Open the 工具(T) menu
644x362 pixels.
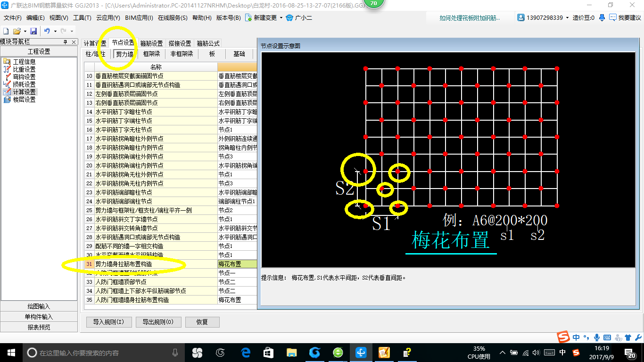pyautogui.click(x=82, y=18)
